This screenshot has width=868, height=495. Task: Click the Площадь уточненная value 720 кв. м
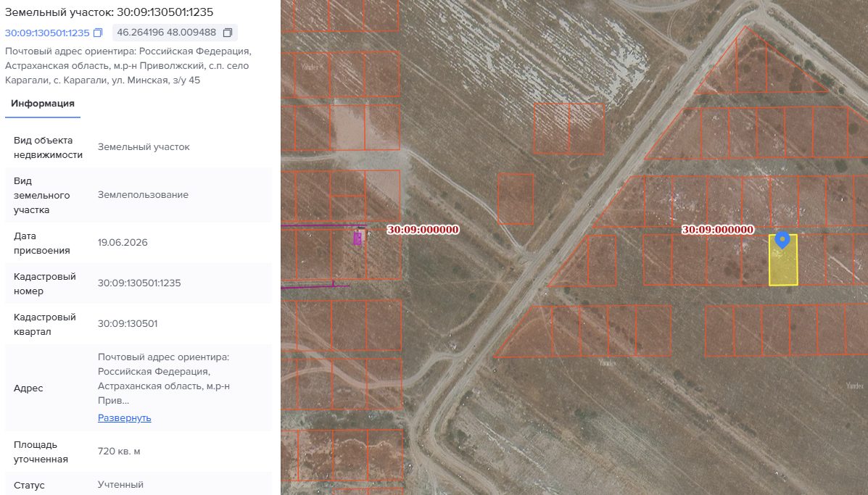tap(119, 452)
